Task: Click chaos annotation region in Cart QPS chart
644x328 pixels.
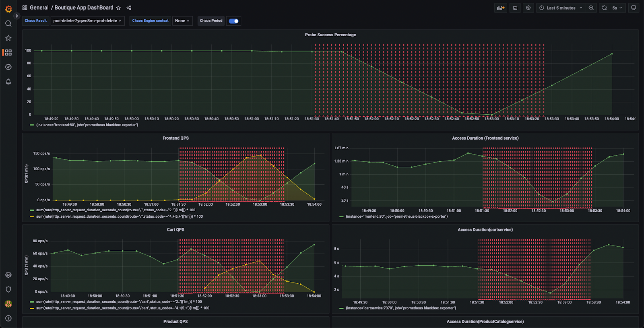Action: coord(231,266)
